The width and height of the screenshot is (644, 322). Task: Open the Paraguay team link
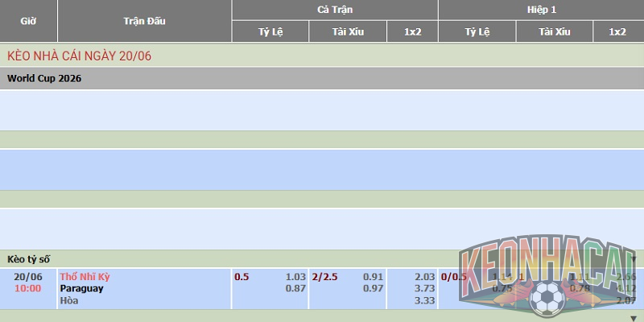coord(82,288)
